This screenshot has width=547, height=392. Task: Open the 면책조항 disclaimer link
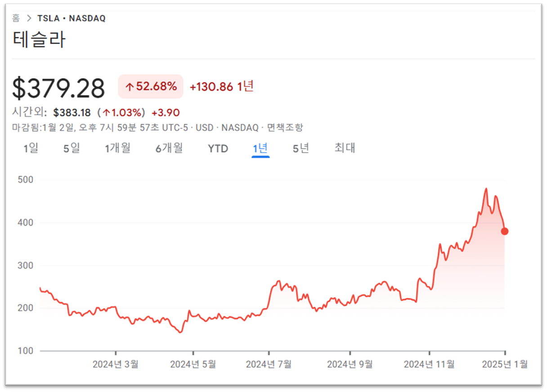pos(285,127)
